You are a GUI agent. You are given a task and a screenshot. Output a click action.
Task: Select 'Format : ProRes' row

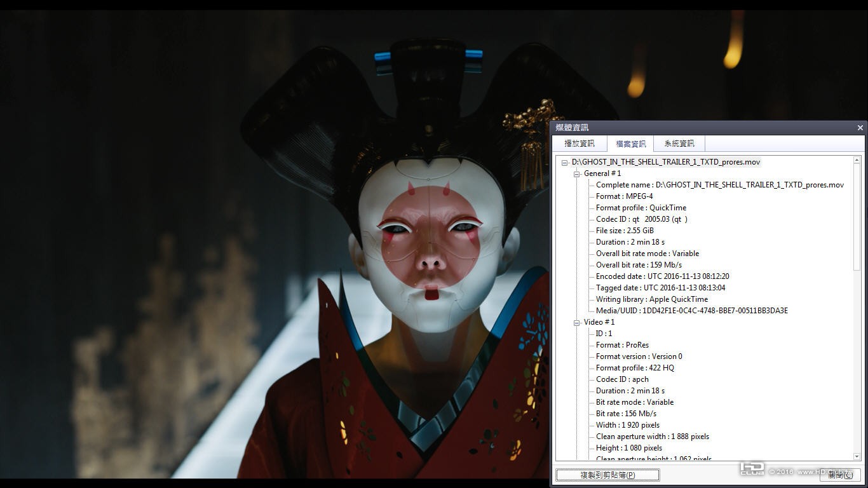tap(623, 345)
